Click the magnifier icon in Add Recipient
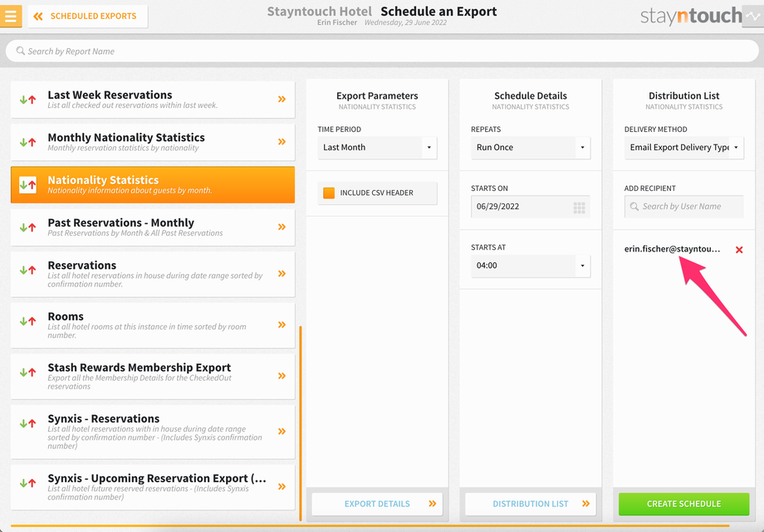764x532 pixels. (634, 206)
